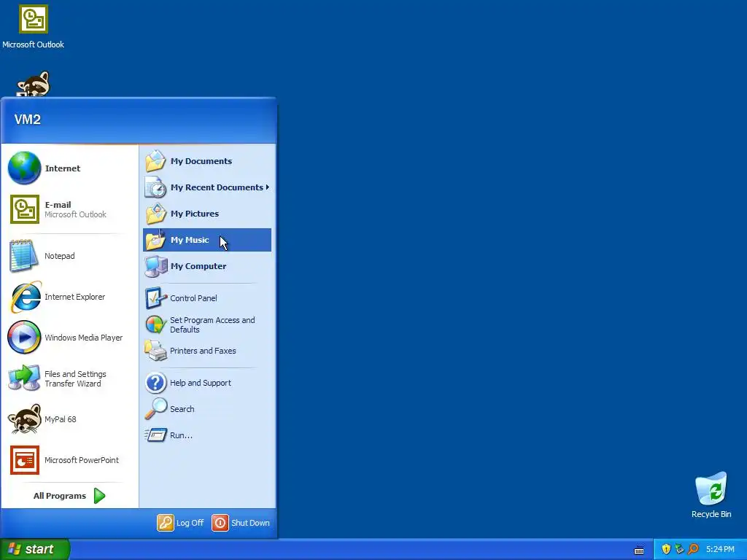Click the E-mail Outlook icon in Start menu

pyautogui.click(x=24, y=209)
